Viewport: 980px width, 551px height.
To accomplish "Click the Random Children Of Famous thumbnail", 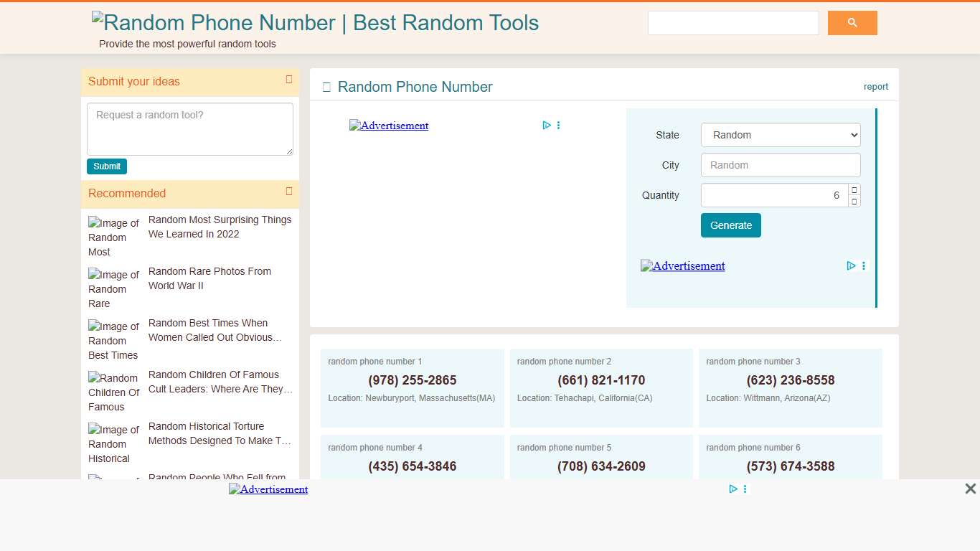I will pyautogui.click(x=113, y=392).
